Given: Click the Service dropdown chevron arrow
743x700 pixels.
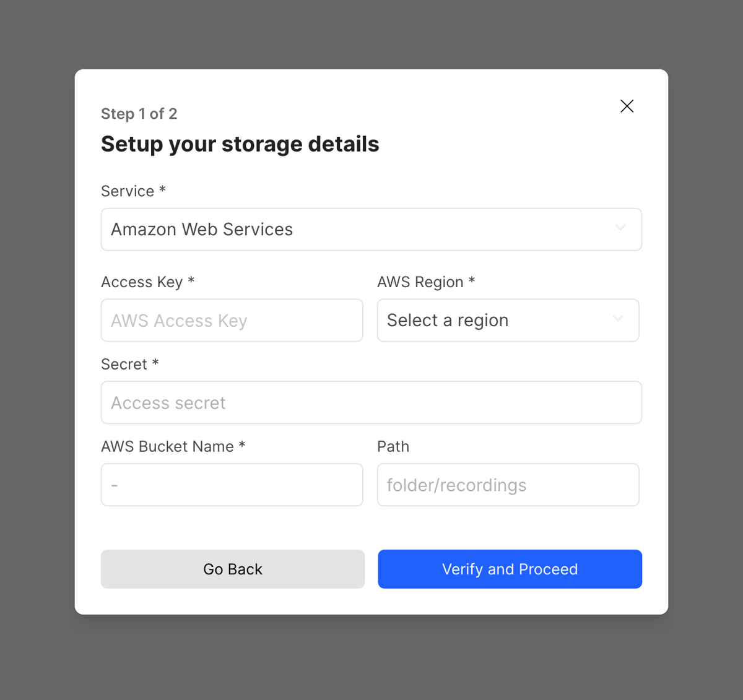Looking at the screenshot, I should (x=620, y=228).
